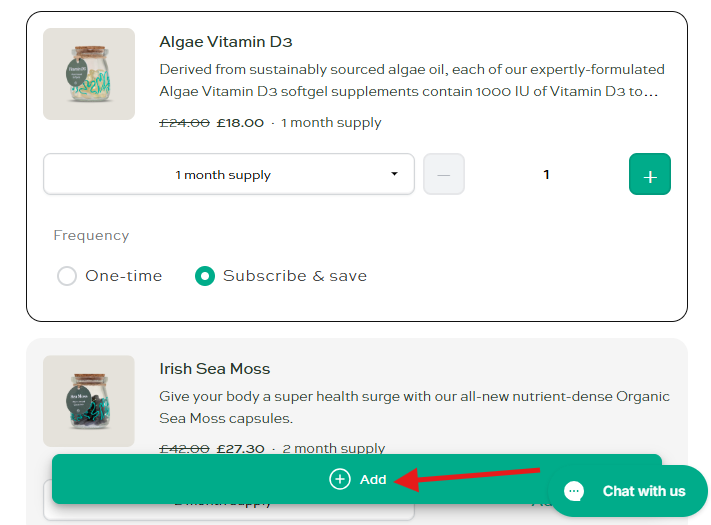Open the 1 month supply dropdown
The image size is (711, 525).
[x=228, y=175]
